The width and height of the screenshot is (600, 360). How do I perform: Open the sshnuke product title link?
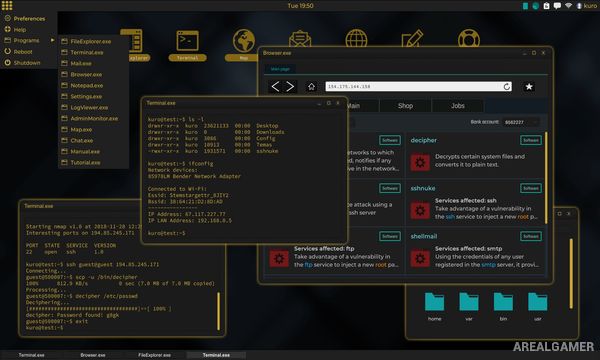click(x=423, y=188)
